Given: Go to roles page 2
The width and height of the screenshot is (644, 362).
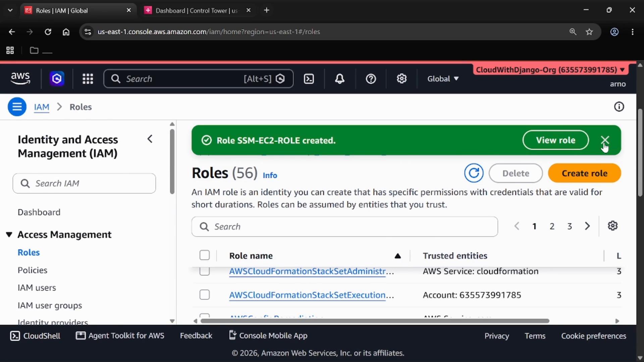Looking at the screenshot, I should coord(552,226).
